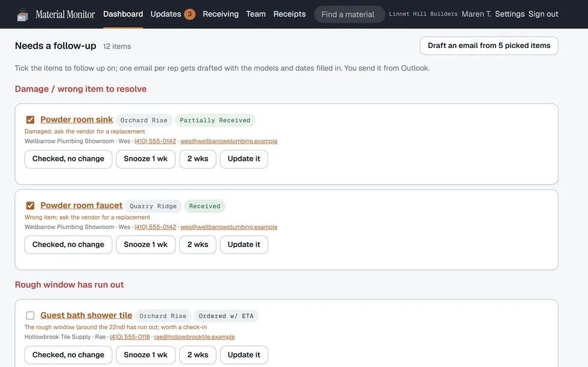The height and width of the screenshot is (367, 588).
Task: Click the Partially Received status badge
Action: click(x=215, y=121)
